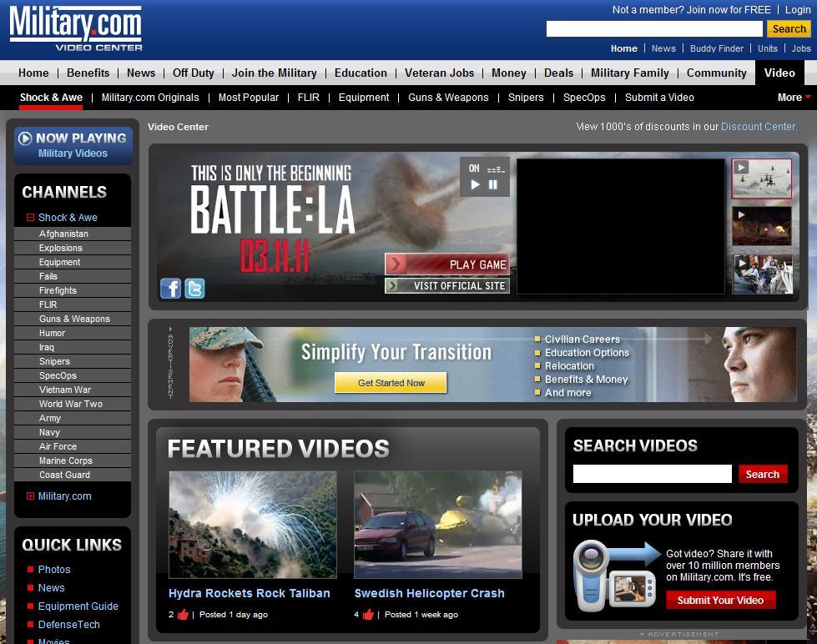This screenshot has height=644, width=817.
Task: Select the Shock & Awe category tab
Action: [51, 98]
